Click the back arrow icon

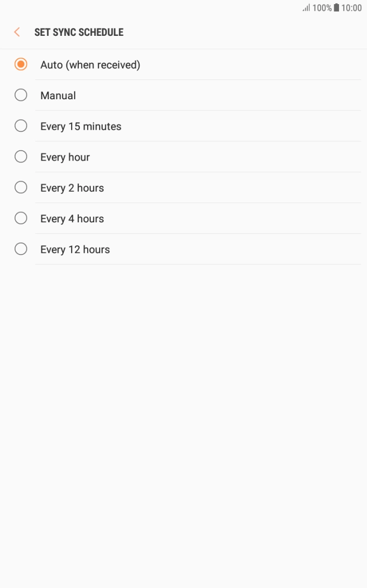pos(17,32)
